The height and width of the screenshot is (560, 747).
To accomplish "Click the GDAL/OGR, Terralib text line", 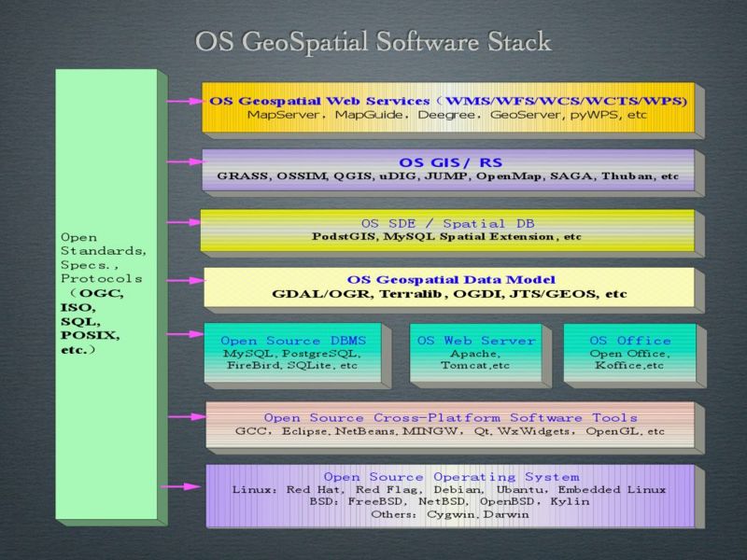I will coord(450,294).
